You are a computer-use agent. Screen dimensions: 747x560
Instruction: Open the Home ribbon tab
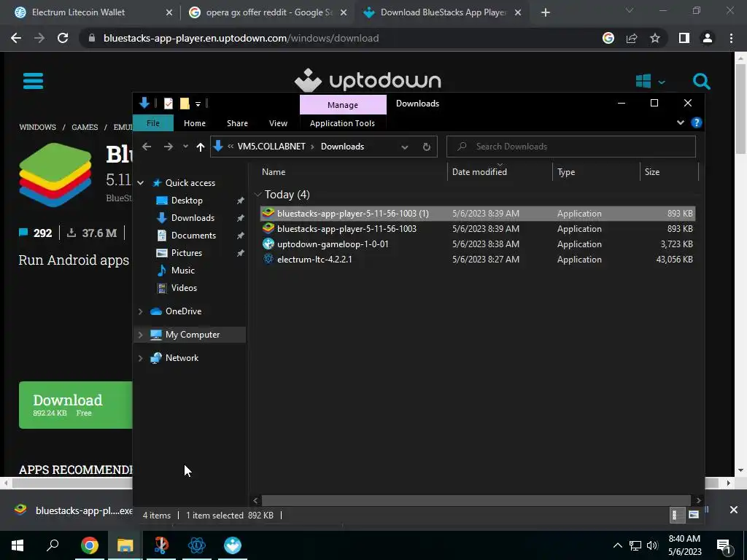click(195, 123)
